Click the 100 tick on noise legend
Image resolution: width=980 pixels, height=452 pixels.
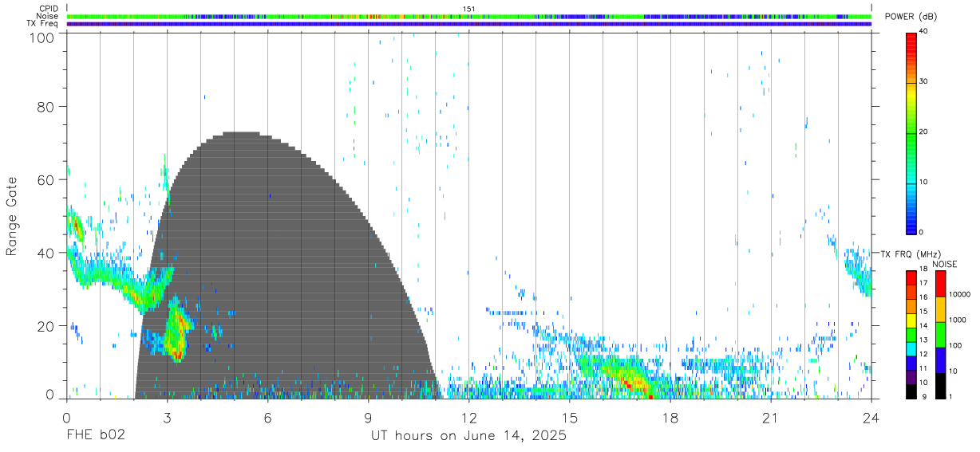click(x=957, y=345)
